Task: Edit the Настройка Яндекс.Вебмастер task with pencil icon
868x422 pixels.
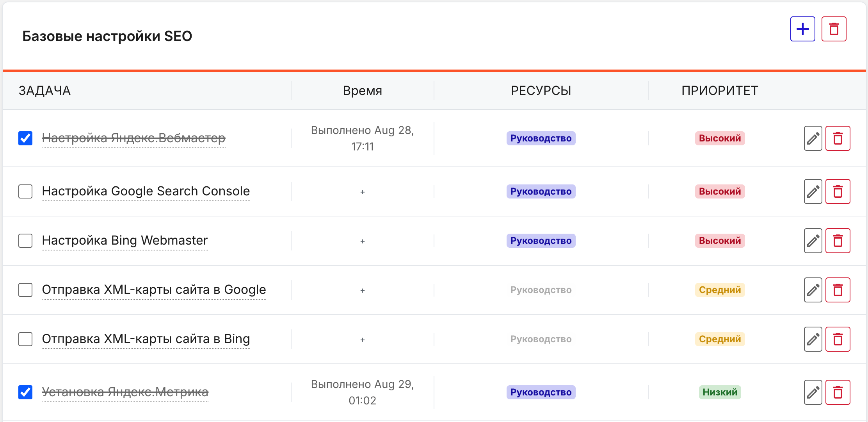Action: (x=813, y=138)
